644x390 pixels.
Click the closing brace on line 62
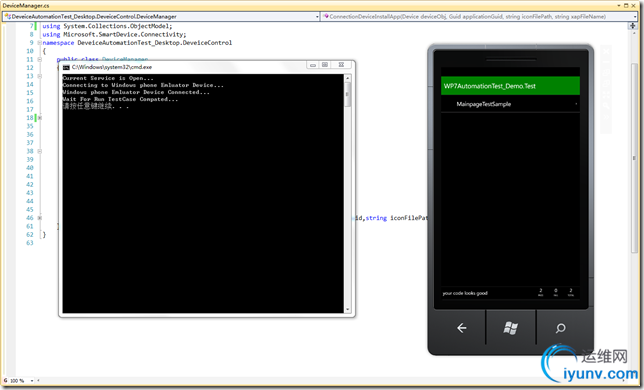[44, 234]
